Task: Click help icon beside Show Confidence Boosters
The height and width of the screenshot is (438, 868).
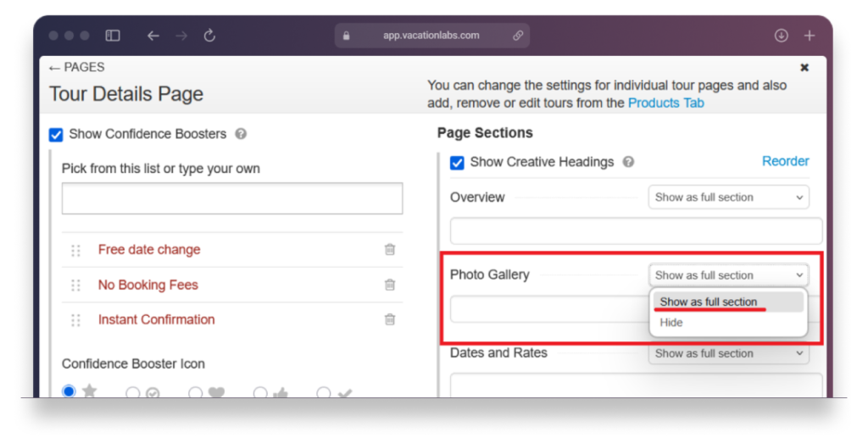Action: pos(241,134)
